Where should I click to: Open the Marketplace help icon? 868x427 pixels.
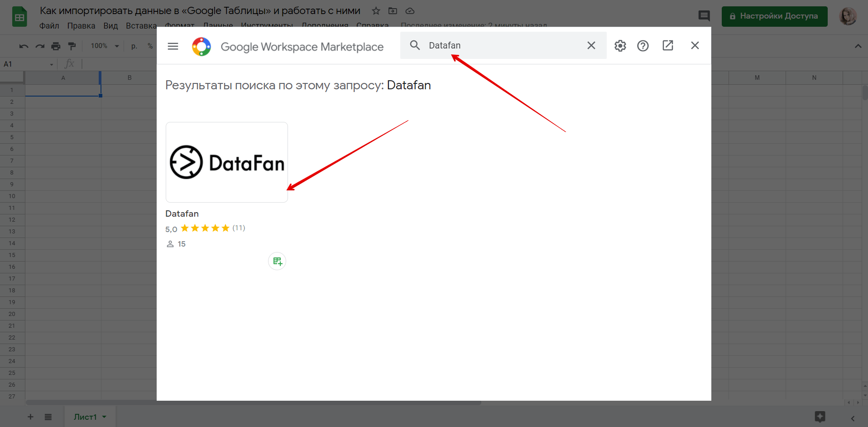tap(643, 46)
